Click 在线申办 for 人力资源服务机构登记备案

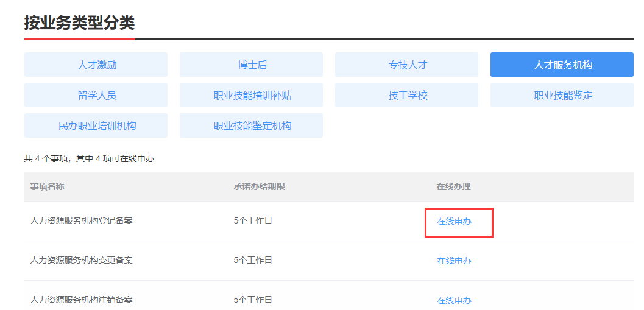pos(455,221)
